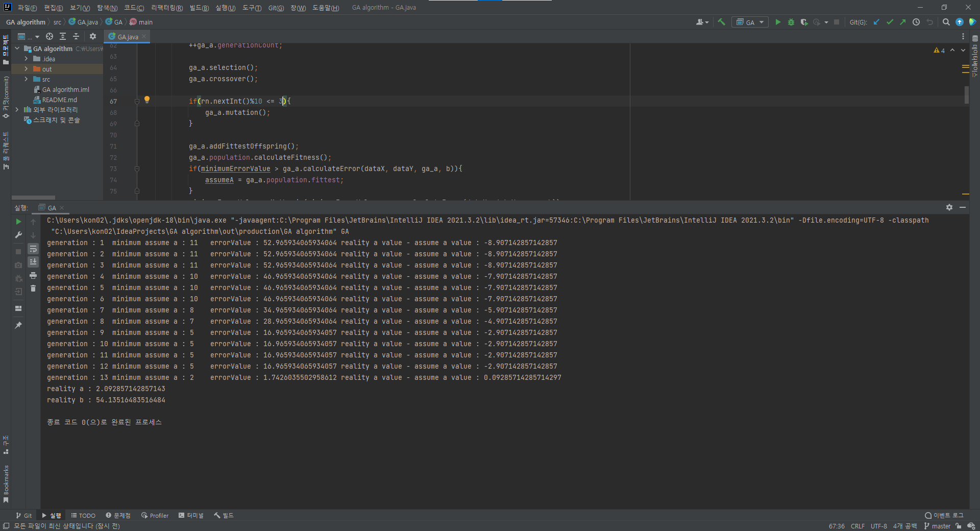The width and height of the screenshot is (980, 531).
Task: Enable scroll-to-end in the console
Action: click(x=33, y=262)
